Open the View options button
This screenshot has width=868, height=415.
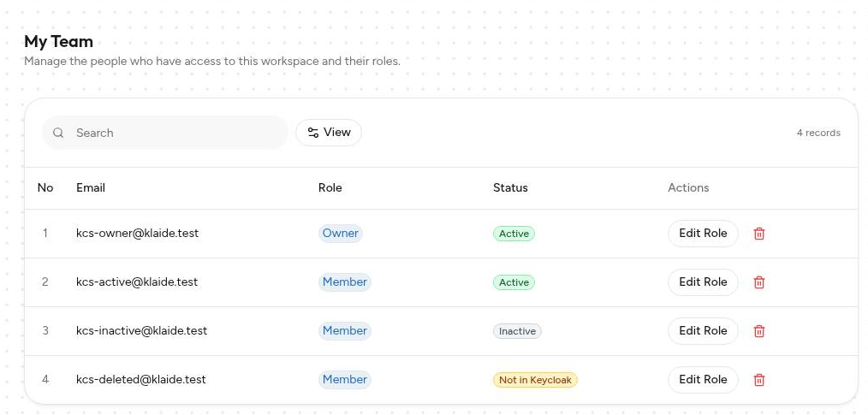(329, 133)
